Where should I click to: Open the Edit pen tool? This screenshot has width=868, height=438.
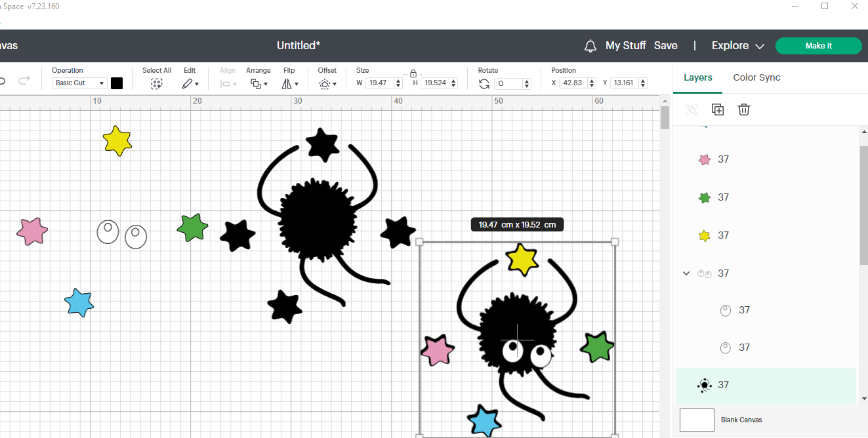point(190,83)
